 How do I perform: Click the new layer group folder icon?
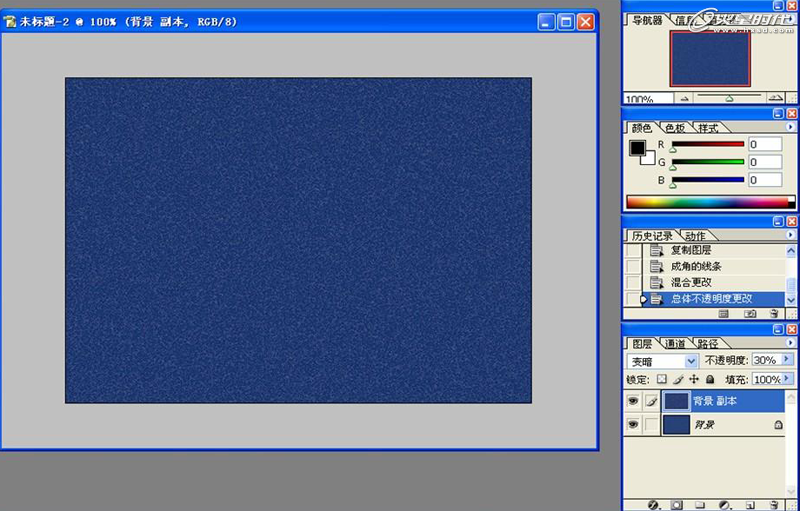click(701, 505)
